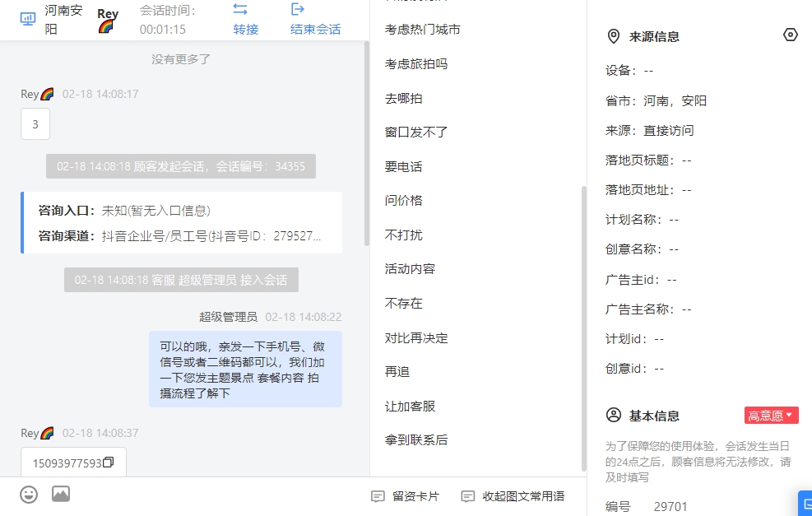The width and height of the screenshot is (812, 516).
Task: Click the 创意id field row
Action: click(634, 369)
